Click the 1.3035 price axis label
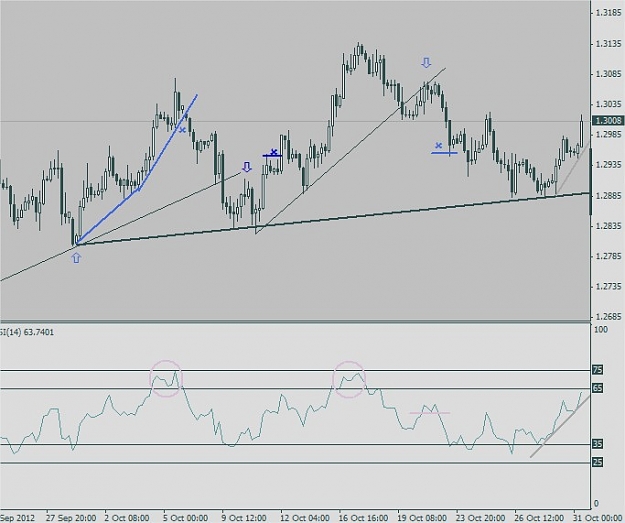The height and width of the screenshot is (523, 625). pyautogui.click(x=608, y=104)
